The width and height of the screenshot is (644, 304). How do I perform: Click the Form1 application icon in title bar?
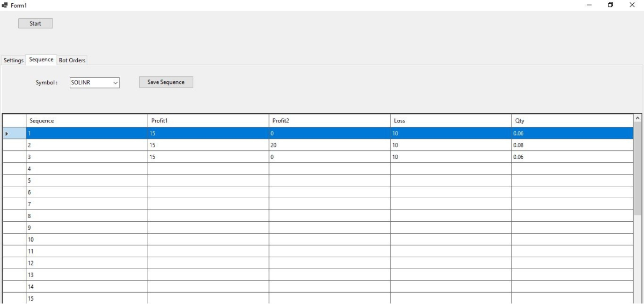pyautogui.click(x=5, y=5)
